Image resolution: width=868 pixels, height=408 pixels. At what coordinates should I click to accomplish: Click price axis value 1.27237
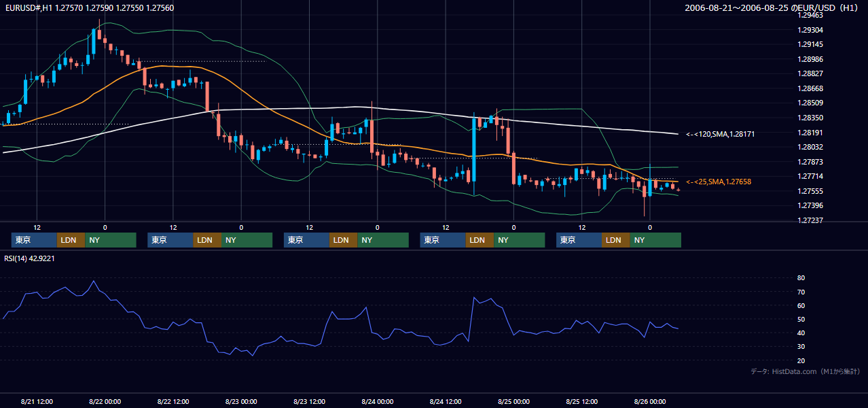(x=810, y=220)
